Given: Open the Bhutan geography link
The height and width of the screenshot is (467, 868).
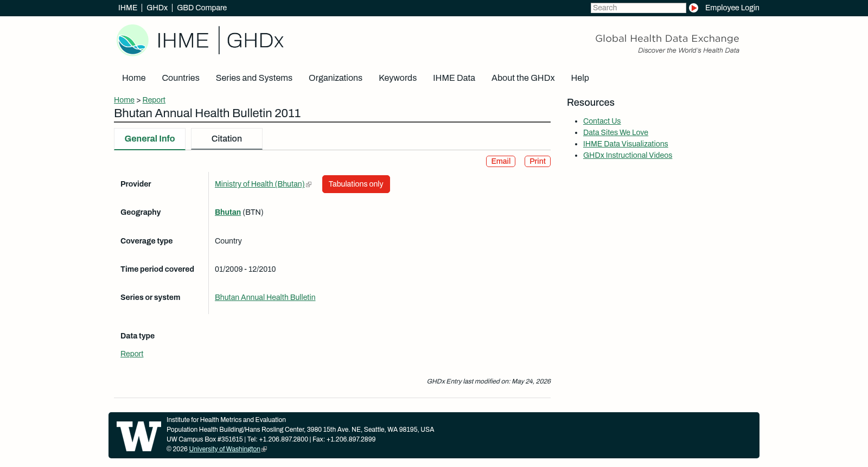Looking at the screenshot, I should [x=228, y=213].
